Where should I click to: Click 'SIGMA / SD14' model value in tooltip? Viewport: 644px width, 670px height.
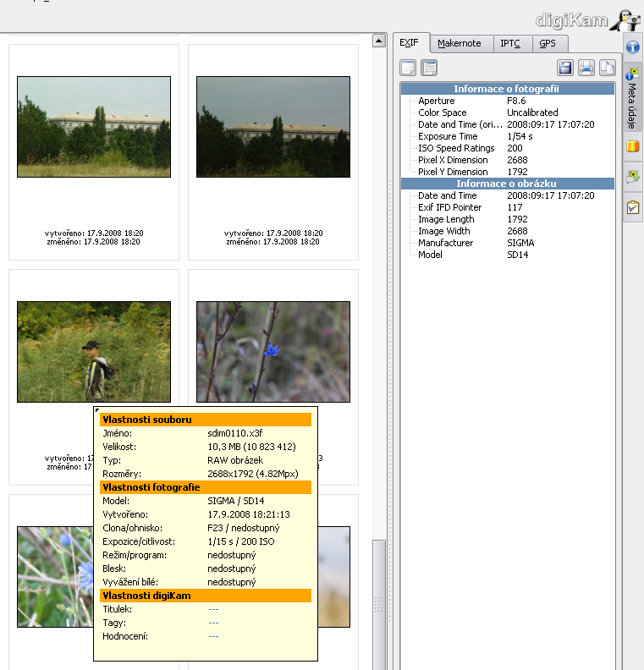pos(236,501)
